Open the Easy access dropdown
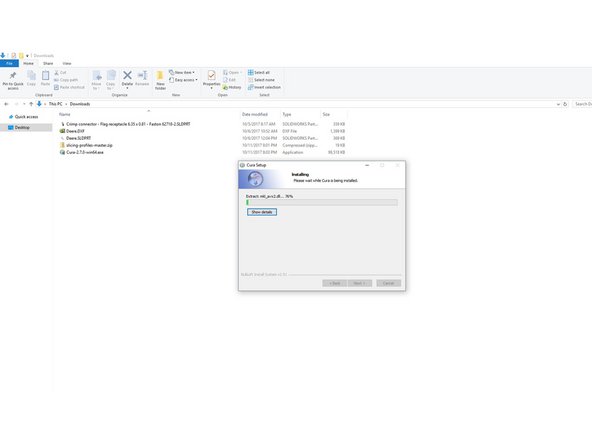The image size is (592, 444). (x=183, y=80)
